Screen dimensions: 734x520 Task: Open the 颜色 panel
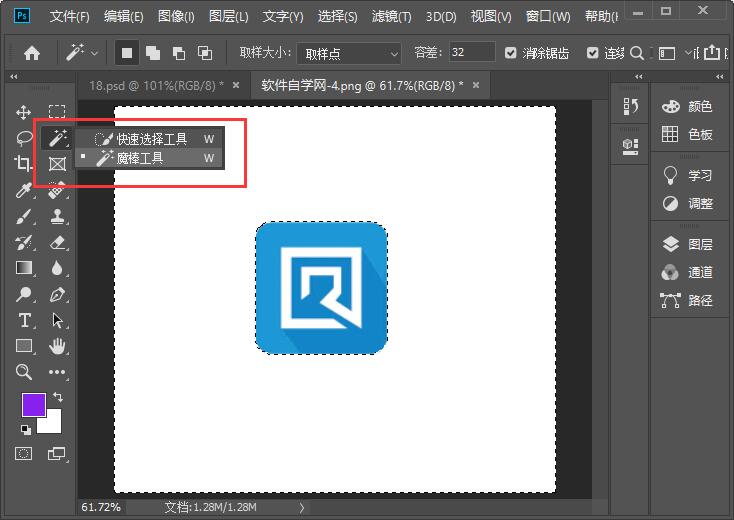pos(687,107)
